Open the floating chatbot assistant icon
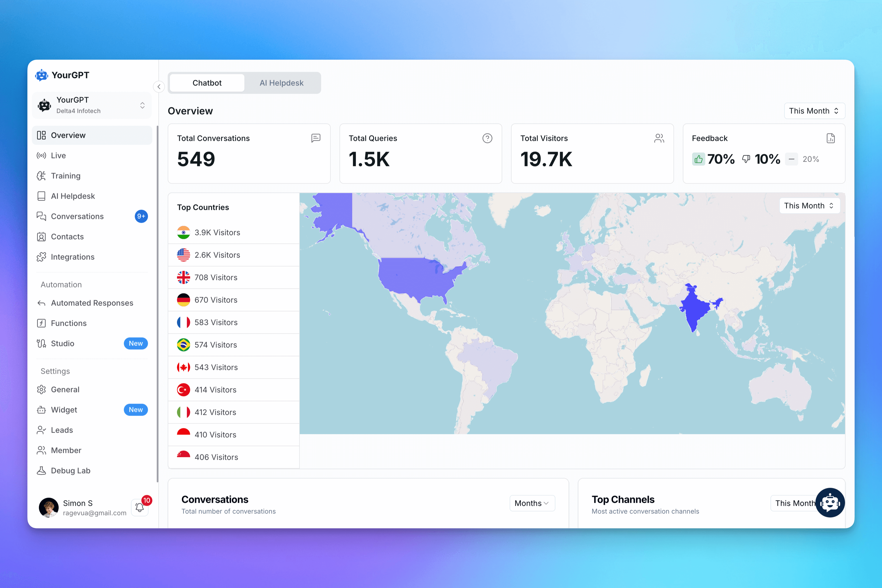 point(830,503)
